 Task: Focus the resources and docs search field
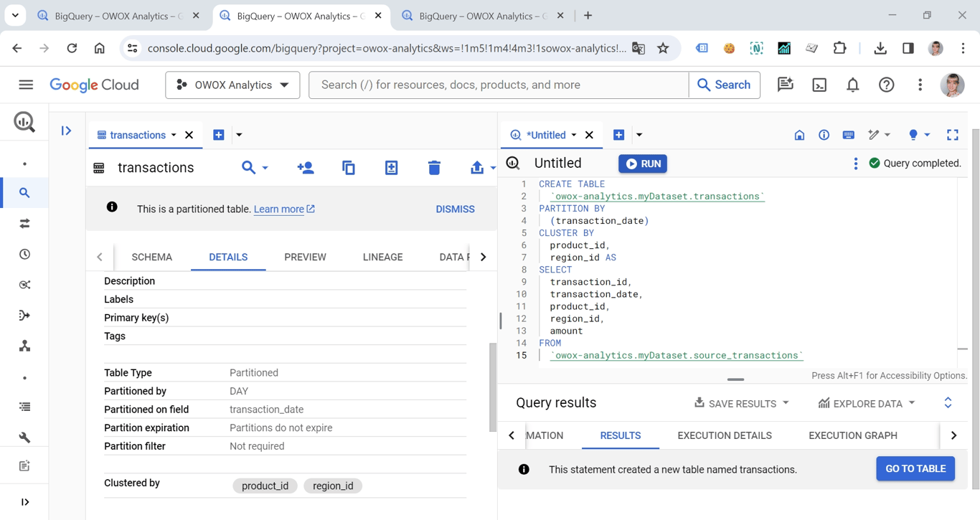(x=499, y=85)
